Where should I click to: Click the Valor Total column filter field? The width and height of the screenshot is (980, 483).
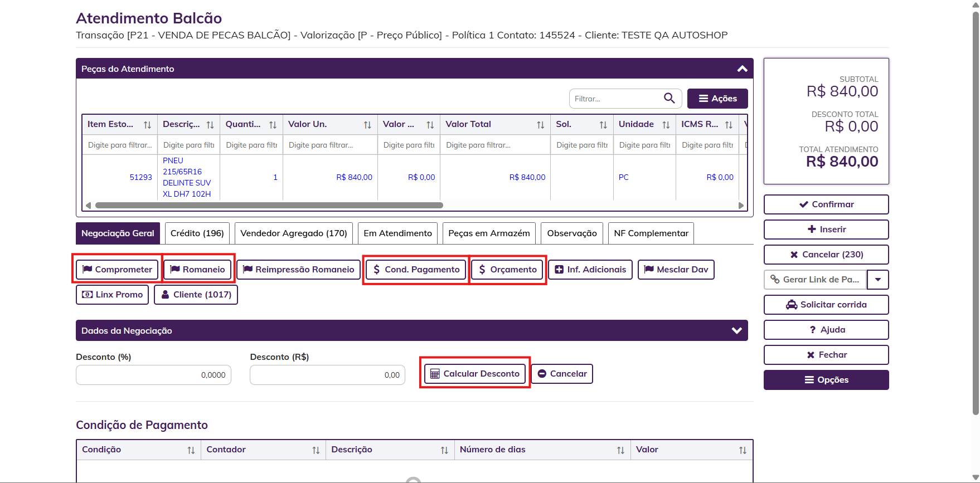point(495,145)
